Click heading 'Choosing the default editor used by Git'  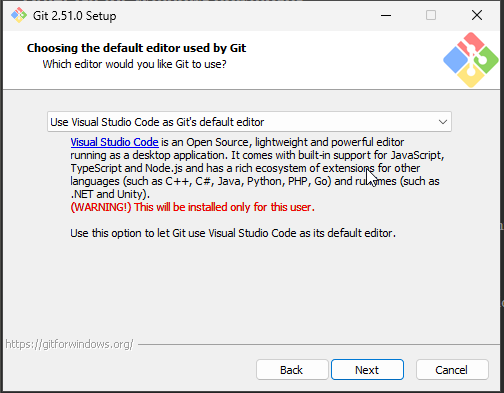click(136, 48)
